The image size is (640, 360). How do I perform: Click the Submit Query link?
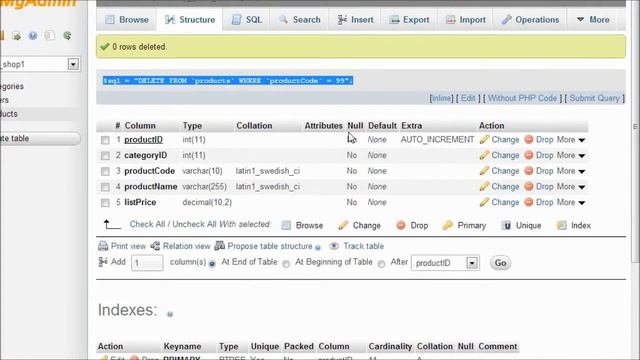click(594, 98)
